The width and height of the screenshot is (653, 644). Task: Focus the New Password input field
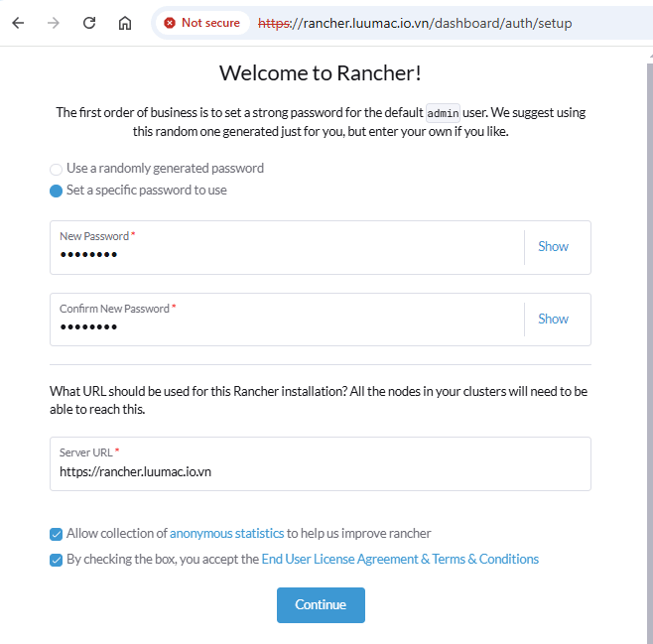point(287,248)
